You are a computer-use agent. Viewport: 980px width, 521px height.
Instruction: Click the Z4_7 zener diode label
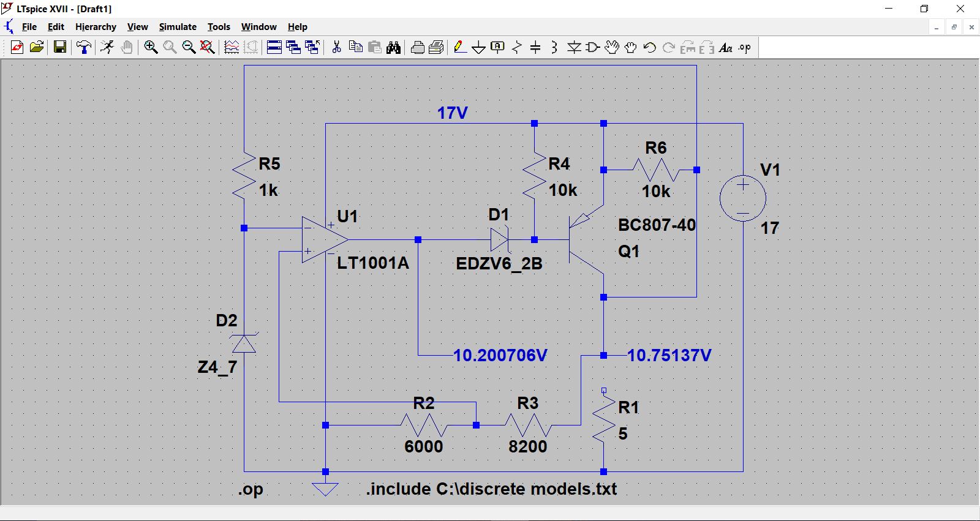pos(217,367)
